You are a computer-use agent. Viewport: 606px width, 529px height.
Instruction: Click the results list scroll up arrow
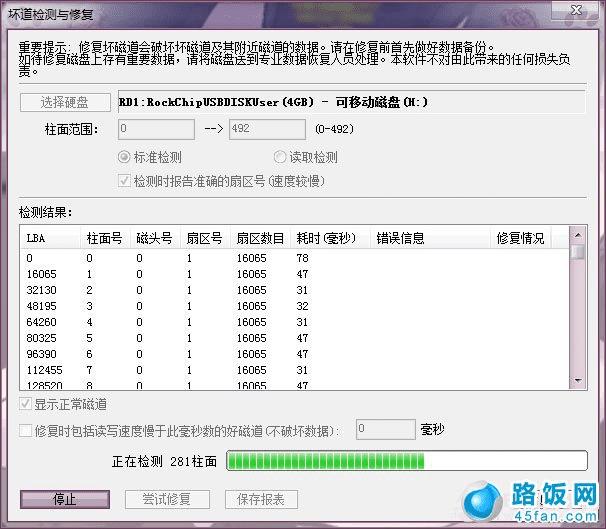point(578,235)
